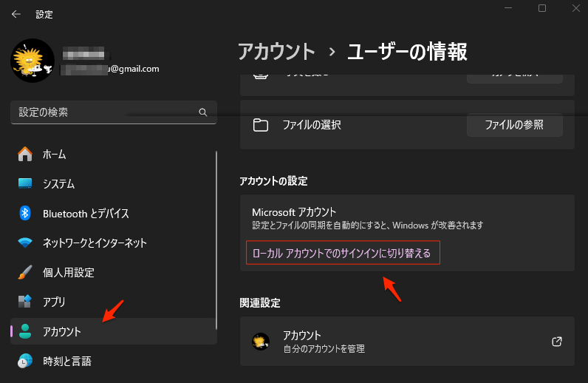Screen dimensions: 588x383
Task: Click the home house icon
Action: pyautogui.click(x=25, y=154)
